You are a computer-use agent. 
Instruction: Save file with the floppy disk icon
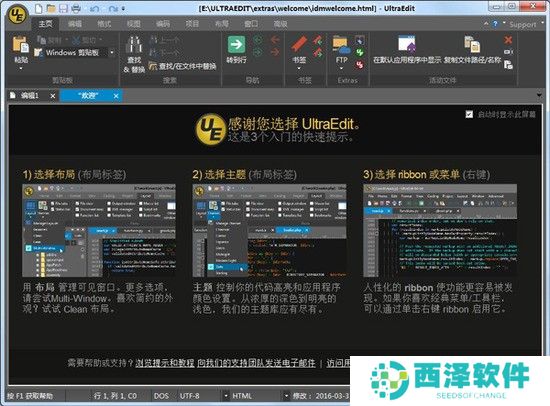pyautogui.click(x=63, y=8)
